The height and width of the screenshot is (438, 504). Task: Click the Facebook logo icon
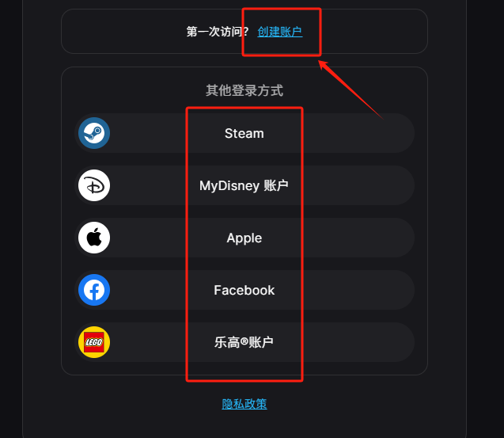point(94,290)
